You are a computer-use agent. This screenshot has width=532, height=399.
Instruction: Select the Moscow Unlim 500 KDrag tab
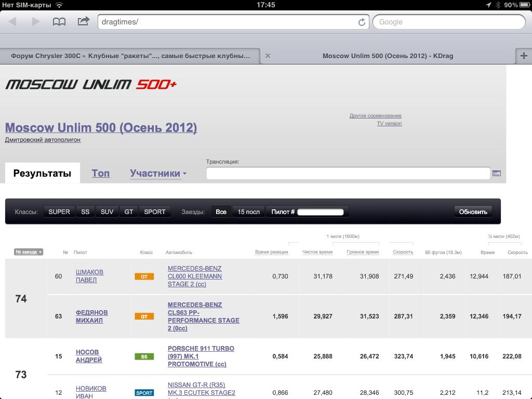click(x=388, y=56)
